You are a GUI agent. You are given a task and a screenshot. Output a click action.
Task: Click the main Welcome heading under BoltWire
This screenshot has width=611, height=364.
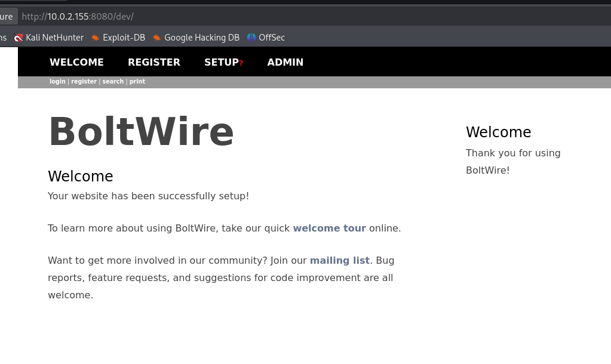80,177
